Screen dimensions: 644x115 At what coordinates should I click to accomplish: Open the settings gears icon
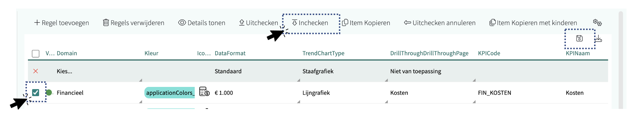tap(597, 22)
